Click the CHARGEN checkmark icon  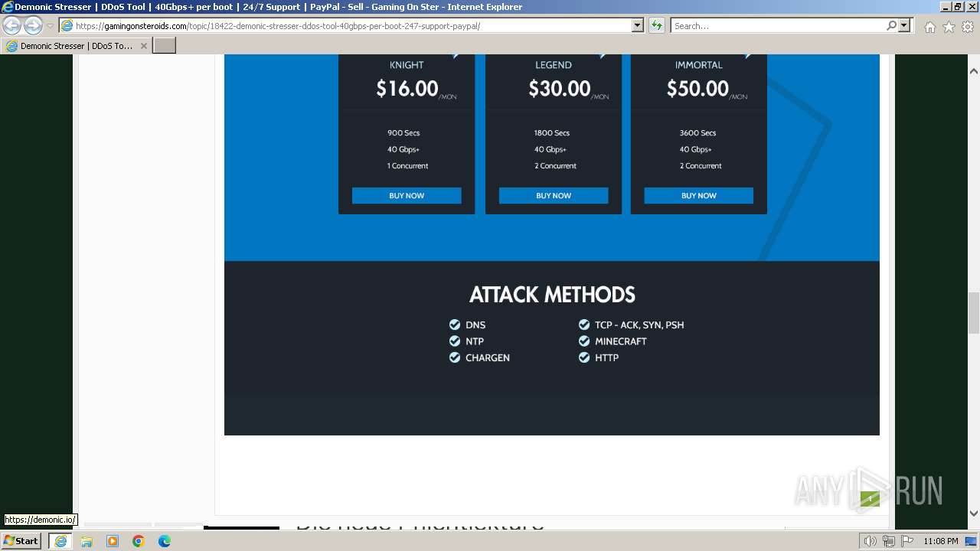(455, 357)
